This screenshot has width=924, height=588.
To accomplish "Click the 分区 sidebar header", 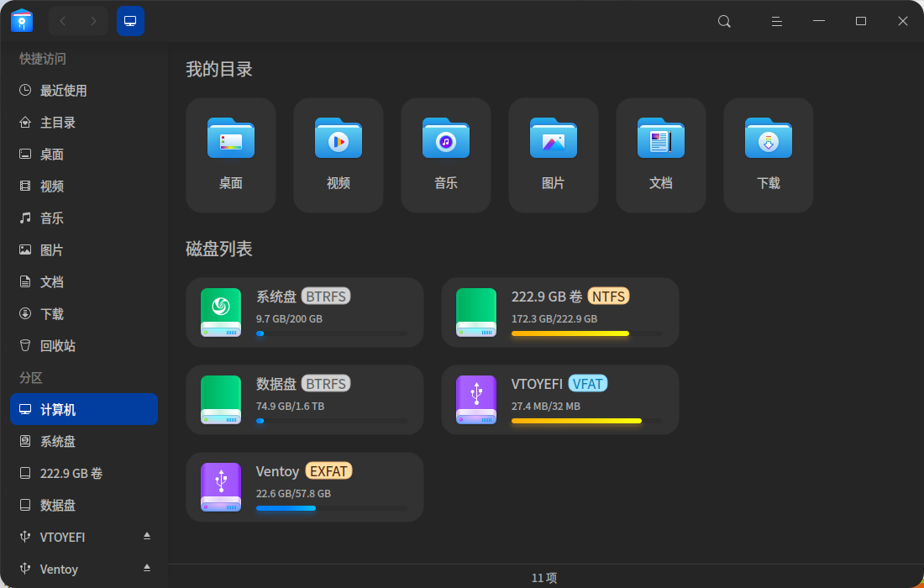I will (x=30, y=377).
